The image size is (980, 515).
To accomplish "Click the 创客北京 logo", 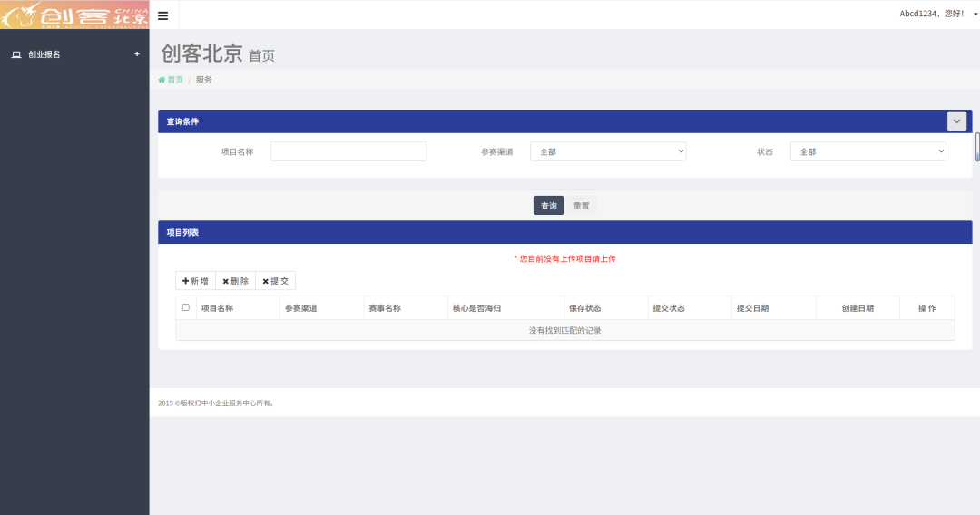I will tap(74, 15).
